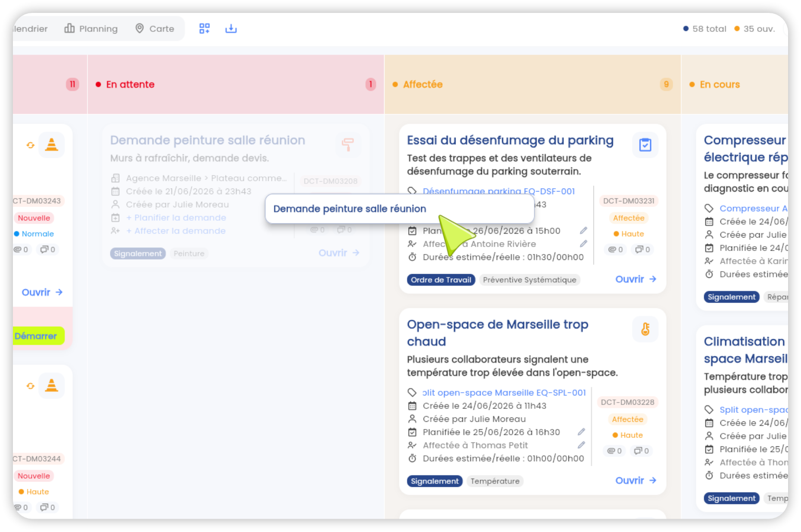
Task: Click comments count on open-space trop chaud card
Action: (x=641, y=451)
